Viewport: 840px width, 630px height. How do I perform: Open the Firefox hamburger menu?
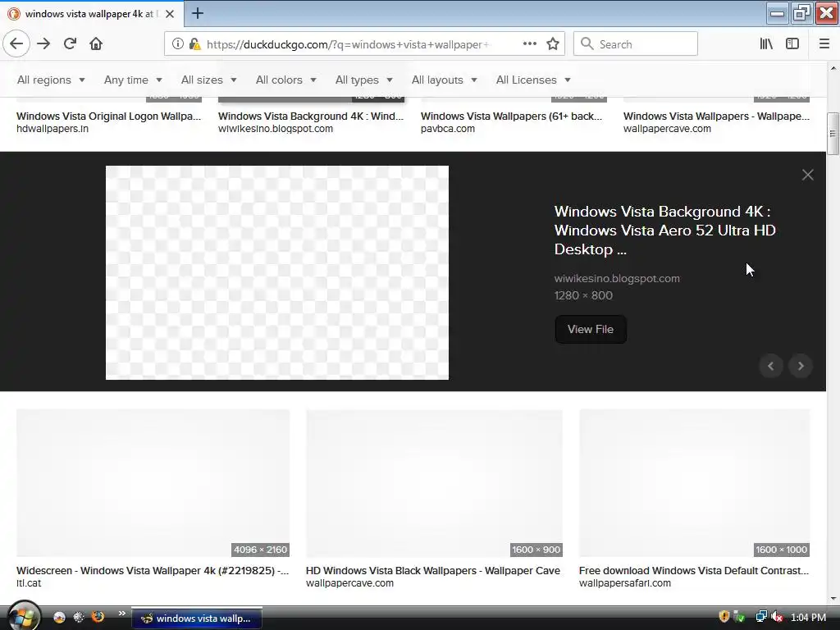tap(824, 44)
